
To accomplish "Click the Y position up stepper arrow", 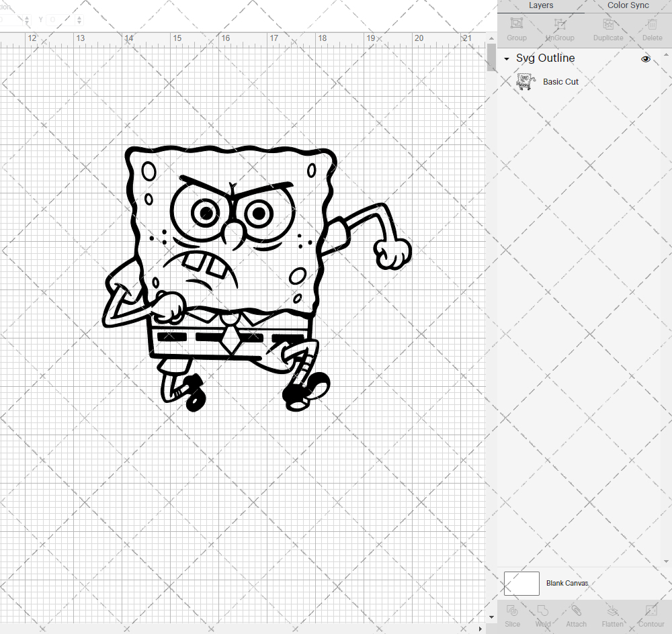I will click(79, 17).
